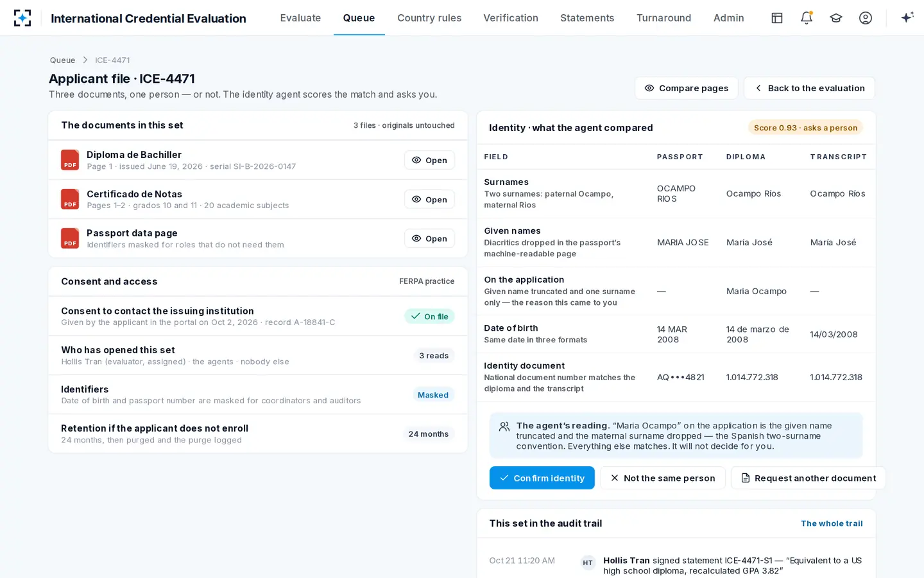Click the On file consent badge
Image resolution: width=924 pixels, height=578 pixels.
coord(429,316)
